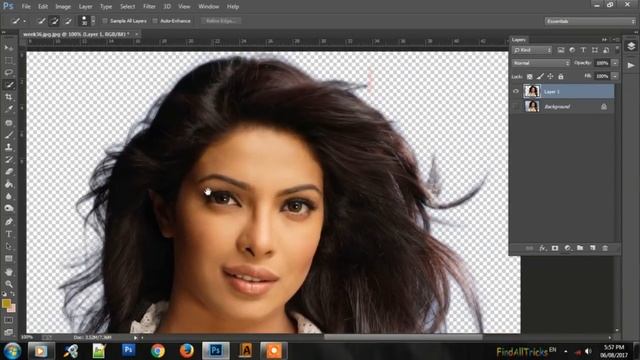
Task: Open the Filter menu
Action: (x=149, y=7)
